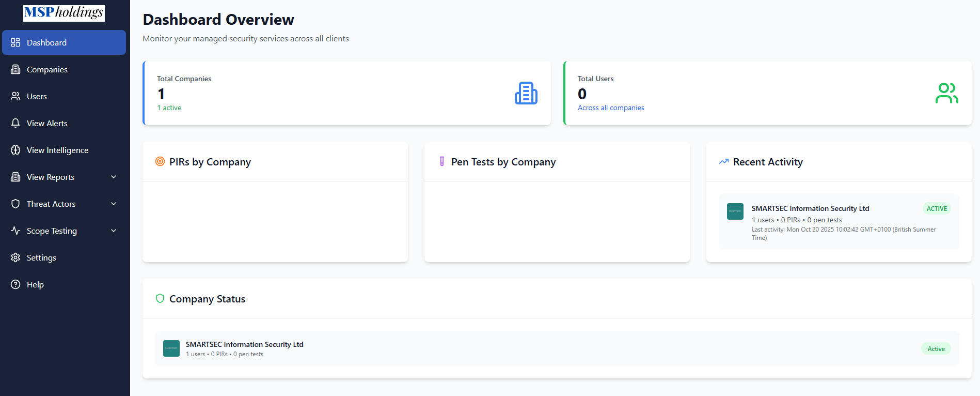Screen dimensions: 980x396
Task: Click the shield icon beside Threat Actors
Action: (x=15, y=204)
